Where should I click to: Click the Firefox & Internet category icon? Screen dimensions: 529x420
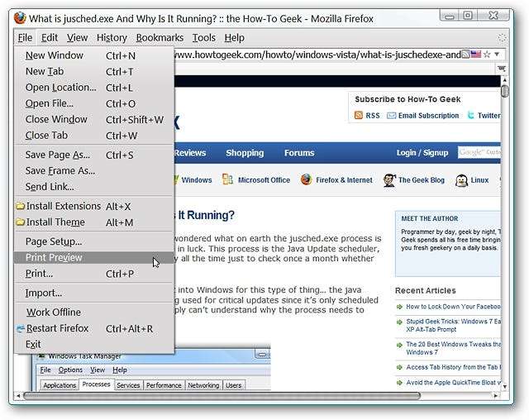306,179
